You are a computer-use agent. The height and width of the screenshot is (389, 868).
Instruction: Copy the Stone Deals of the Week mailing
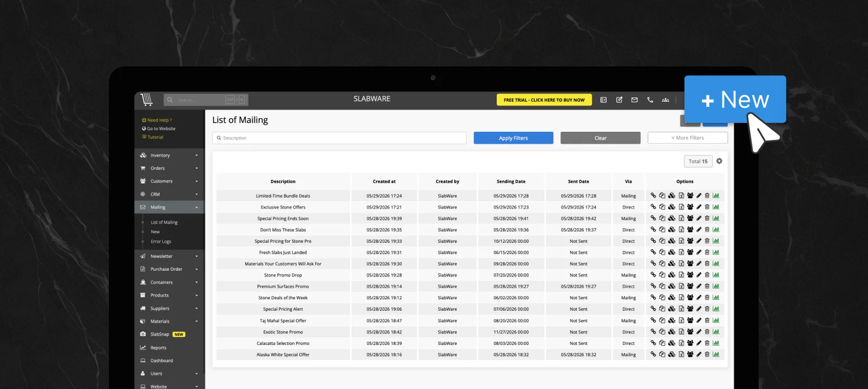point(662,298)
